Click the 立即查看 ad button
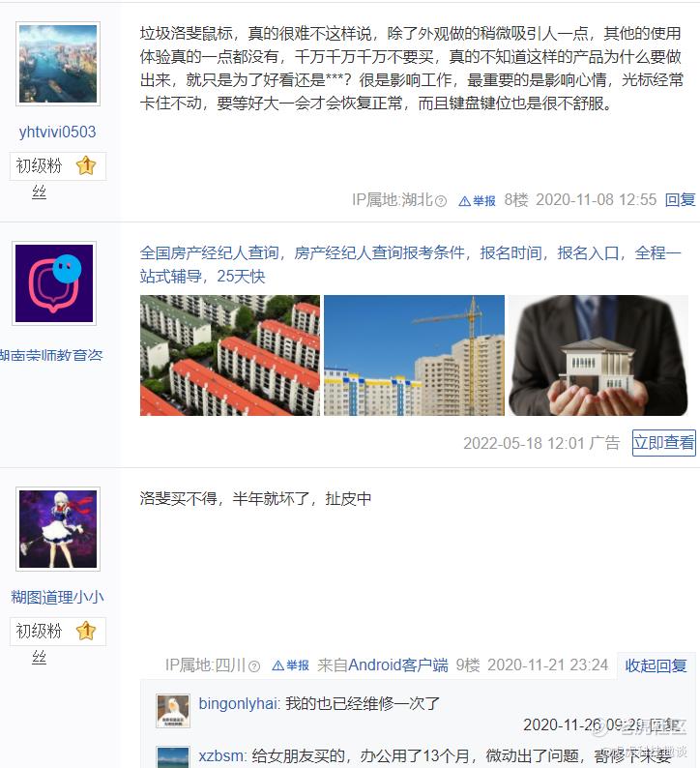700x768 pixels. (x=664, y=443)
